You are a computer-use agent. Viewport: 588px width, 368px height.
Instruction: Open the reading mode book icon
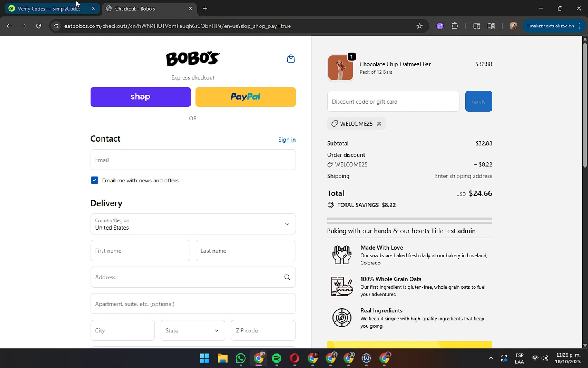point(491,26)
